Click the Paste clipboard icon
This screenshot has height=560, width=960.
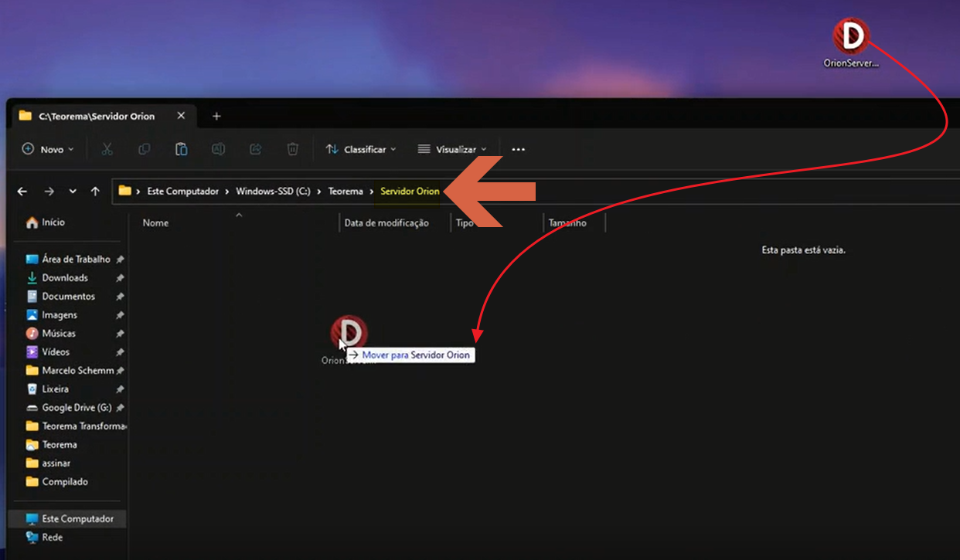coord(182,149)
